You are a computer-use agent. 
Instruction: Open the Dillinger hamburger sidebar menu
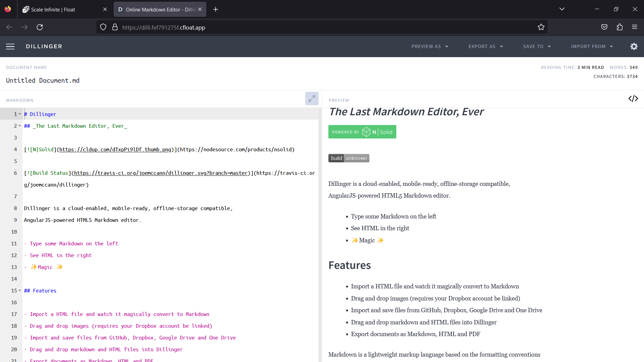[10, 46]
